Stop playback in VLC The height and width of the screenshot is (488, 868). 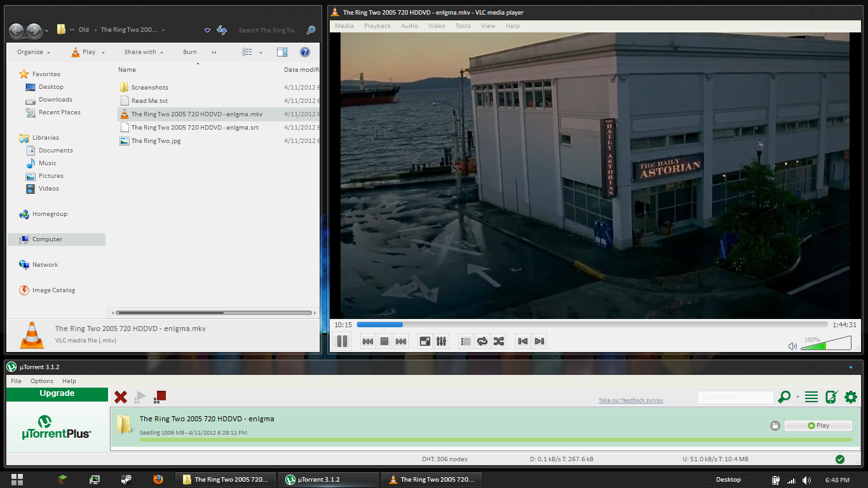pyautogui.click(x=384, y=341)
